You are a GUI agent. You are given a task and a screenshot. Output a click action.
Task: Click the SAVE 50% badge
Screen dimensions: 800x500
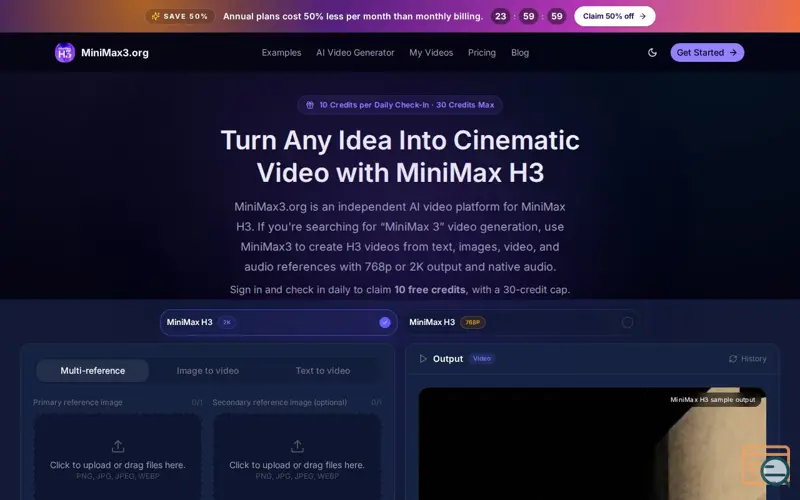point(180,16)
